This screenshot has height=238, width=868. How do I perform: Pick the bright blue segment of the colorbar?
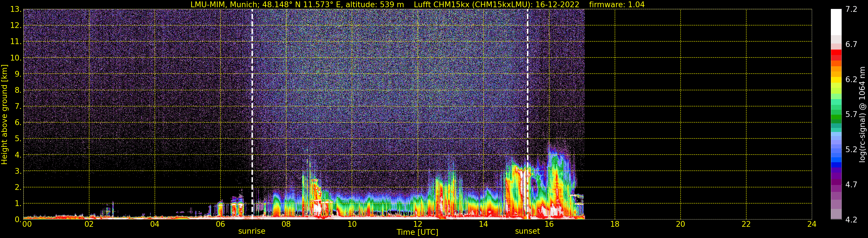(x=836, y=160)
